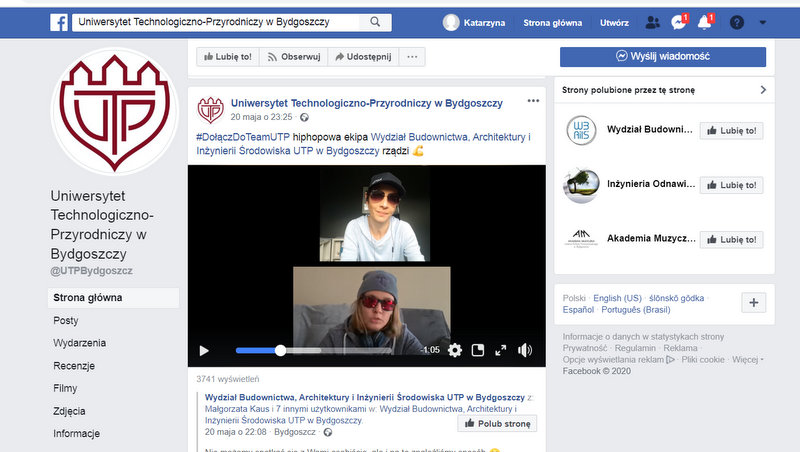Open Katarzyna profile link
This screenshot has width=800, height=452.
484,23
